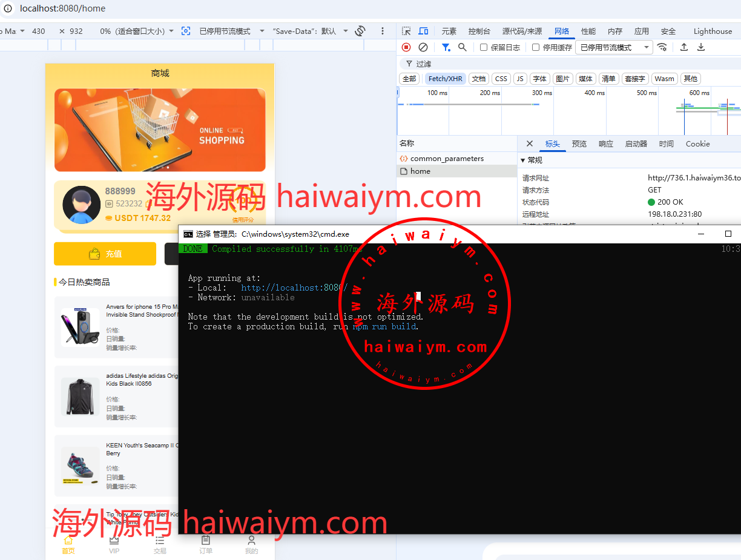Open the Lighthouse DevTools tab
The width and height of the screenshot is (741, 560).
(713, 31)
